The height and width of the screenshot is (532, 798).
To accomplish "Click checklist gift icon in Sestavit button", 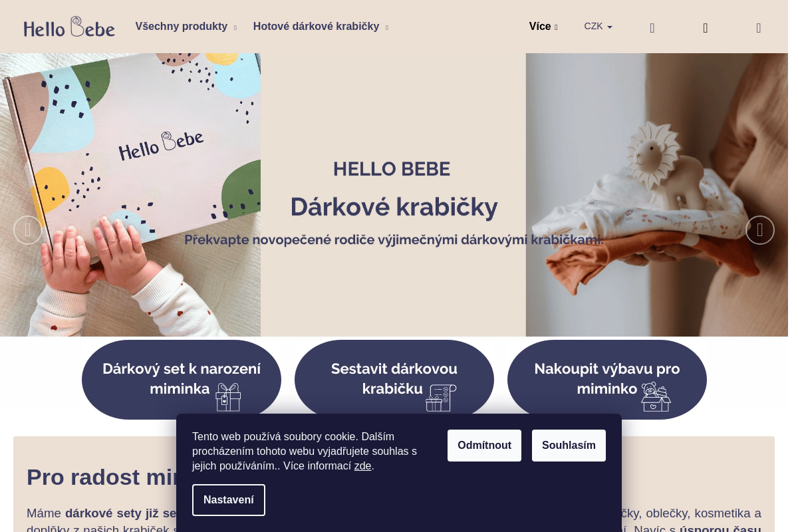I will coord(441,397).
